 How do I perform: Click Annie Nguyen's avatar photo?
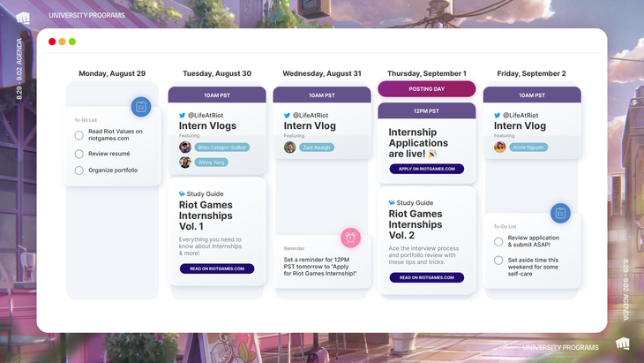coord(500,147)
